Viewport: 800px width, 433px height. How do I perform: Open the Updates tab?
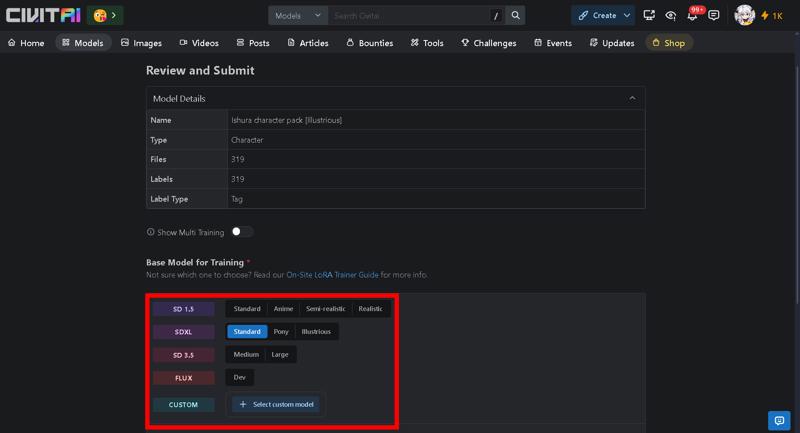612,43
